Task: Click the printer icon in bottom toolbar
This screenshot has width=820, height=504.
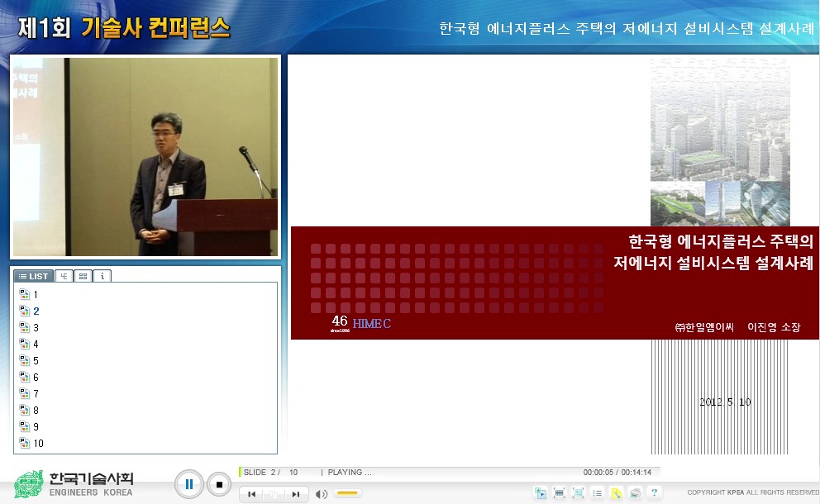Action: (x=635, y=493)
